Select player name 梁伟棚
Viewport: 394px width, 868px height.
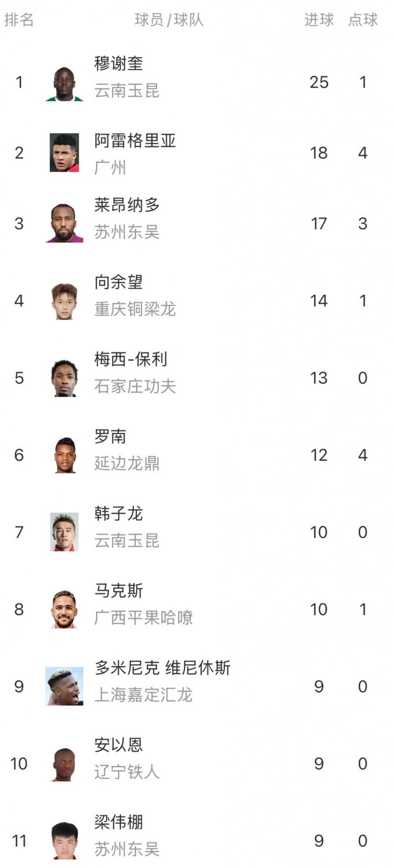pyautogui.click(x=119, y=822)
